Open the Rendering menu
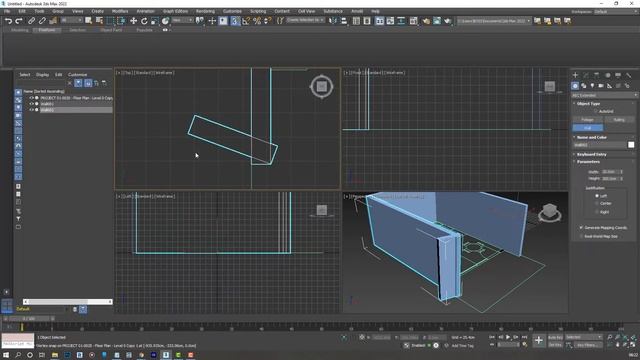Screen dimensions: 640x360 [205, 11]
